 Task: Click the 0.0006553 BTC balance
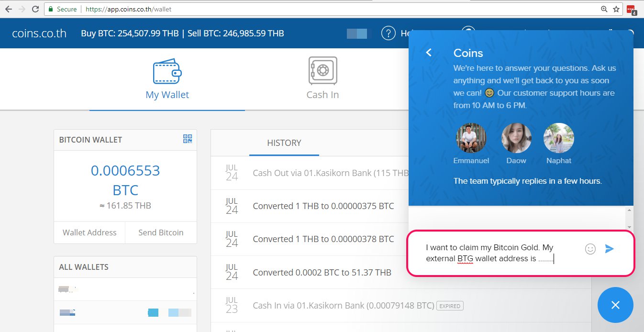coord(125,180)
